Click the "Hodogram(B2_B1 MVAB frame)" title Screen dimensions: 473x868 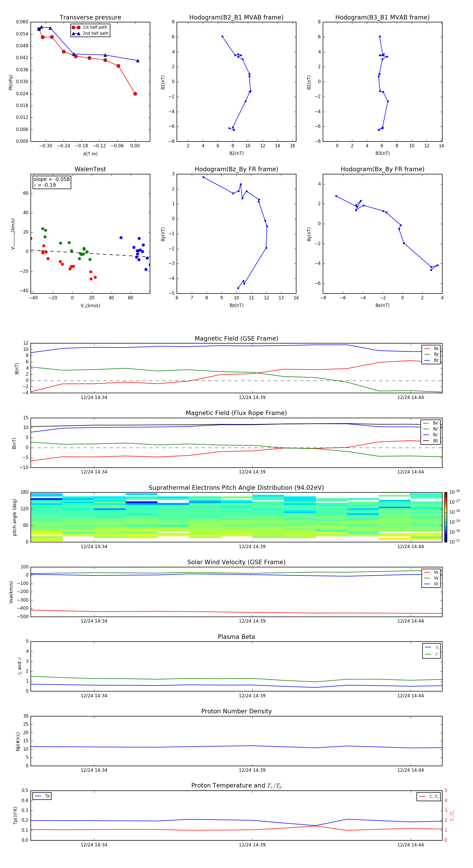click(x=236, y=18)
